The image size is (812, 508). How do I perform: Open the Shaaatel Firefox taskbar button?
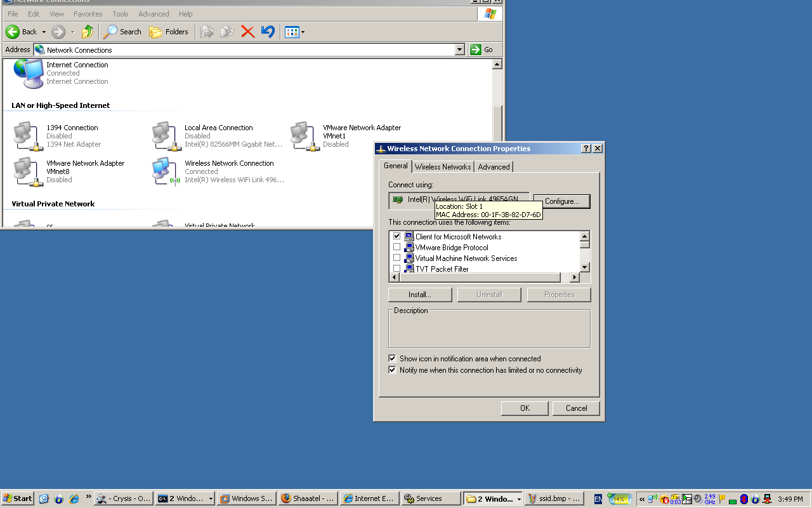[x=308, y=498]
